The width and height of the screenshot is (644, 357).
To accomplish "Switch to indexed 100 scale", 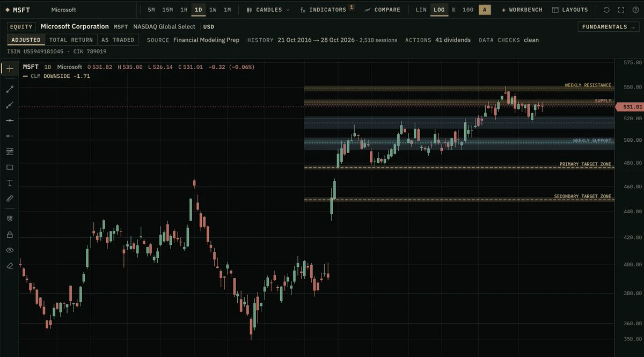I will pos(468,10).
